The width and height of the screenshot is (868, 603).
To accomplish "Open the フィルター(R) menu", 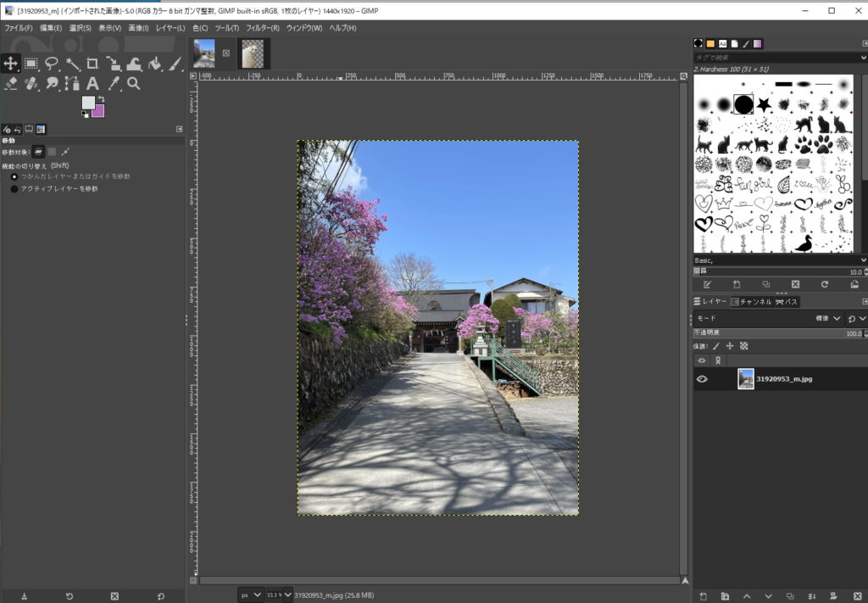I will [263, 28].
